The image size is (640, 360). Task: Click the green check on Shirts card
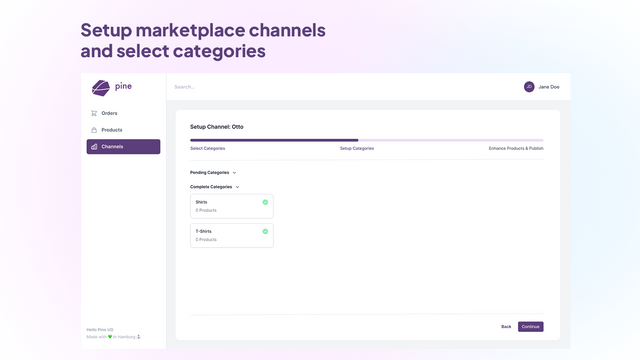coord(265,202)
